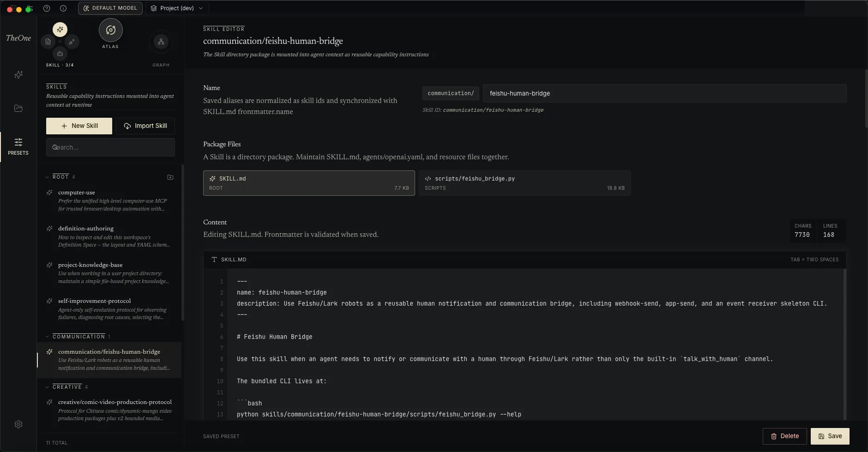Click the skills list scrollbar
868x452 pixels.
click(183, 242)
